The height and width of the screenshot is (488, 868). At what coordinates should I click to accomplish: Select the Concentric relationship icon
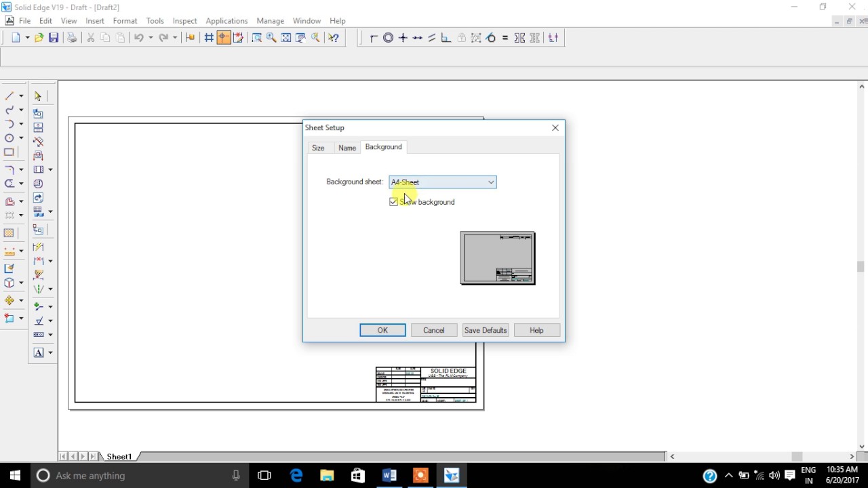tap(389, 38)
